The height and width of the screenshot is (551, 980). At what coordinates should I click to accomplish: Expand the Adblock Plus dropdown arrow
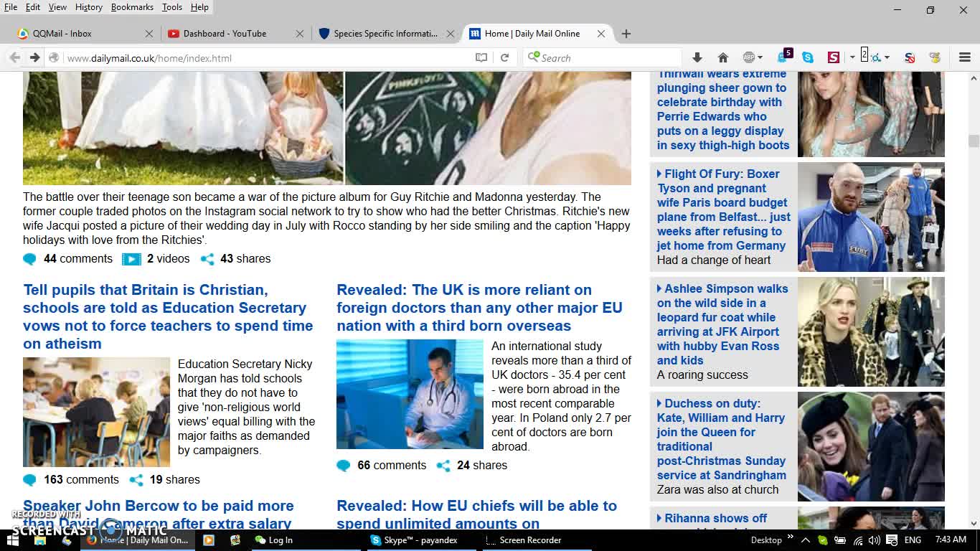tap(760, 57)
